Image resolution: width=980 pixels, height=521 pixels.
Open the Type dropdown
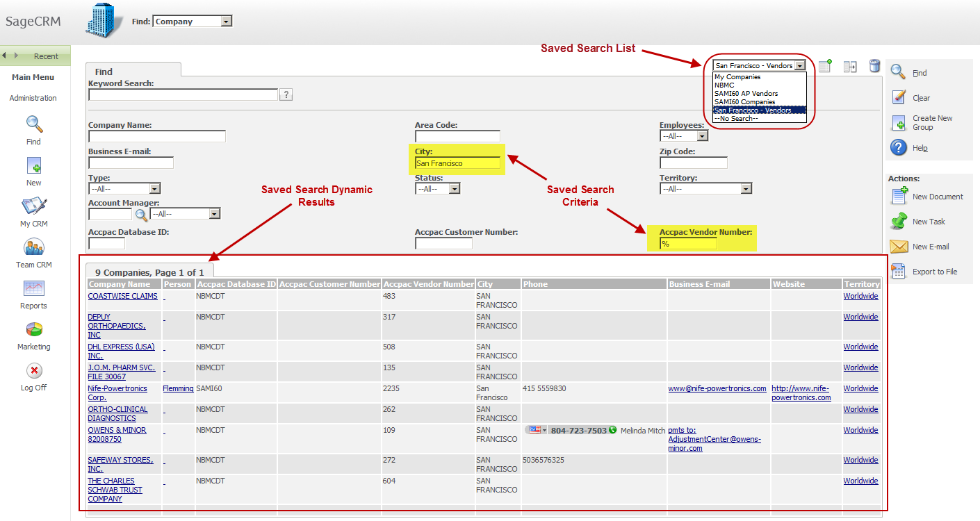click(x=124, y=188)
